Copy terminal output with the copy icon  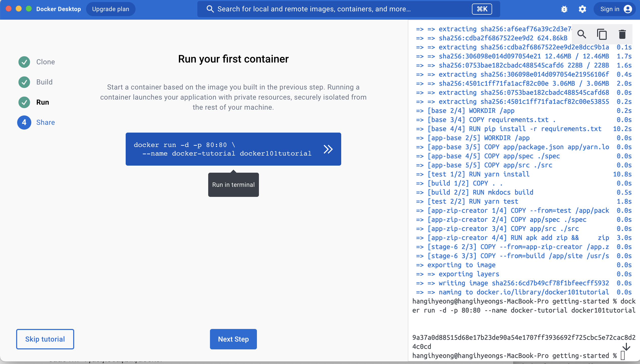point(602,34)
